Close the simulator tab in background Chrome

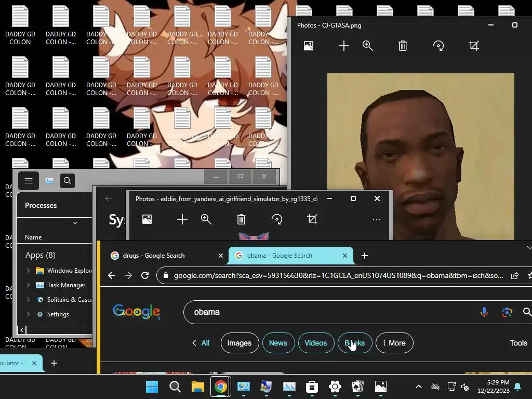pos(34,363)
